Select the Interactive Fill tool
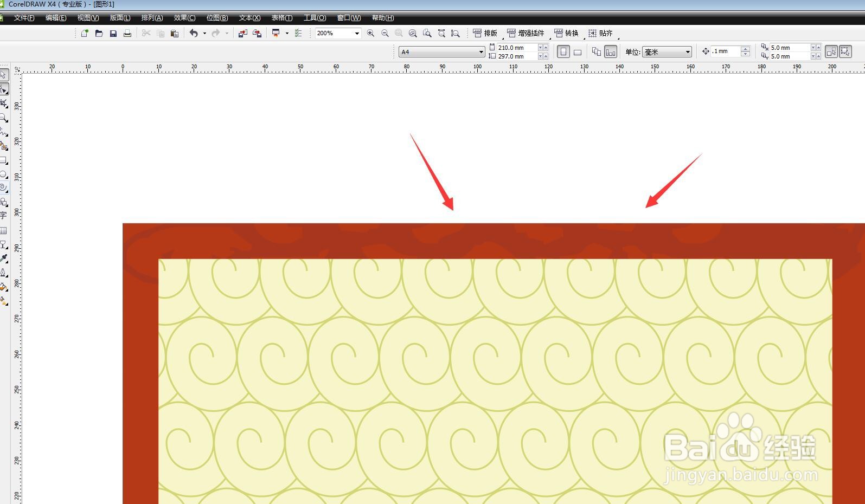The height and width of the screenshot is (504, 865). click(4, 301)
